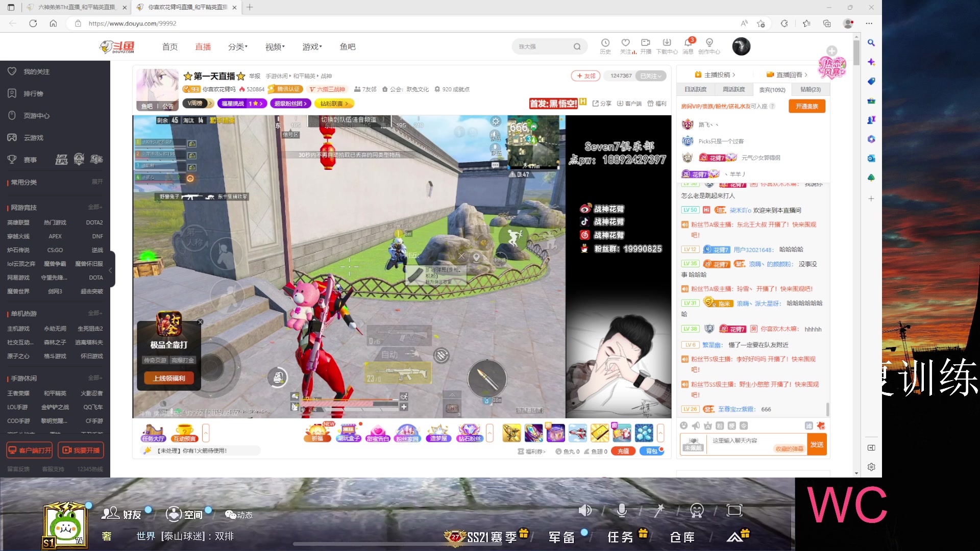Open the emoji picker beside the chat input
Screen dimensions: 980x551
(x=684, y=425)
